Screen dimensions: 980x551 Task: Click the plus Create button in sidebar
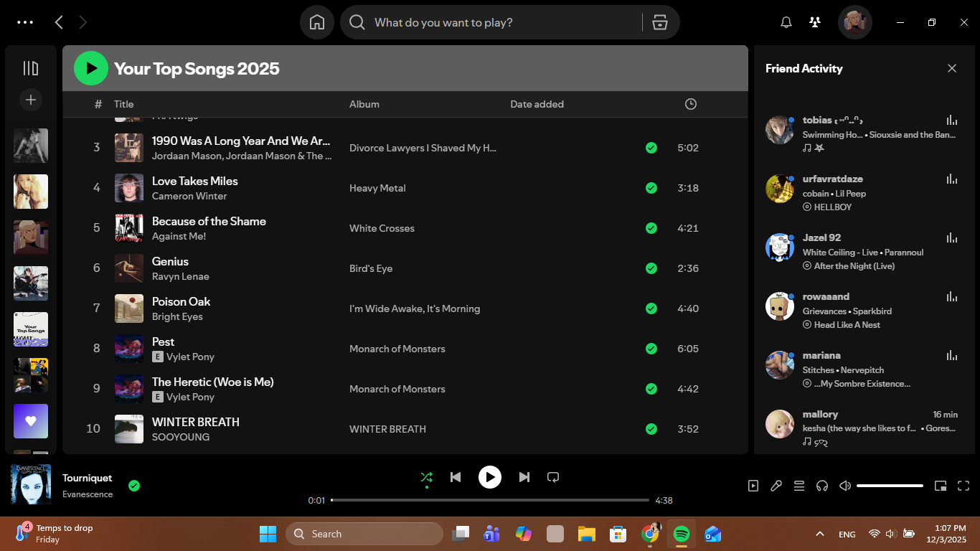tap(31, 100)
